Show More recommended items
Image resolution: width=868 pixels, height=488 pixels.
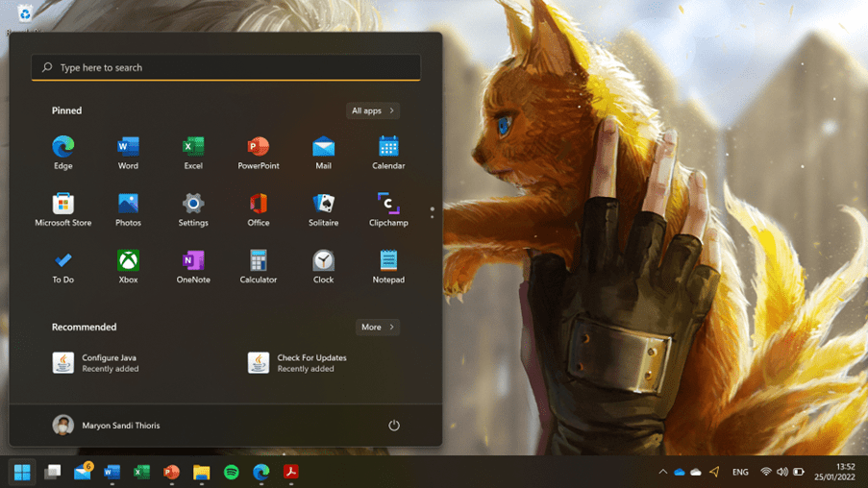(378, 327)
